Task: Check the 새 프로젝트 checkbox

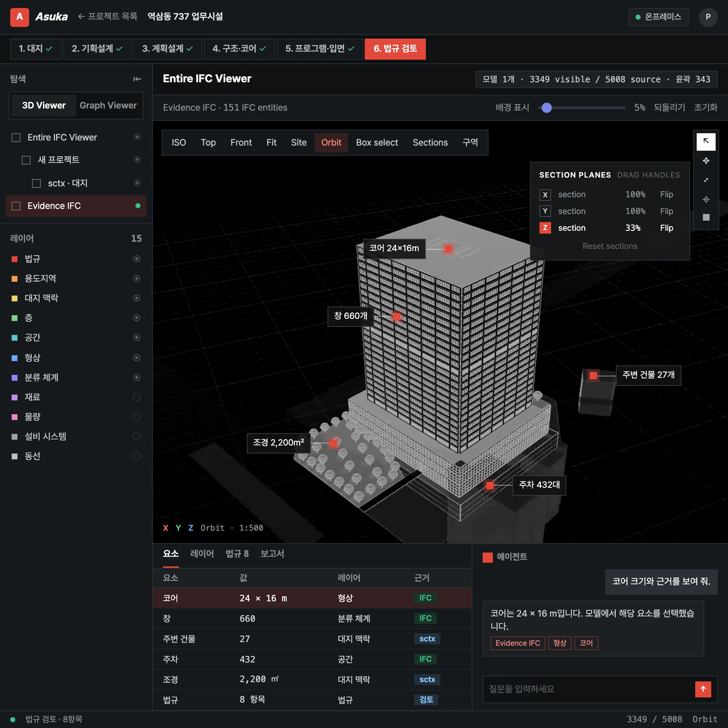Action: coord(26,160)
